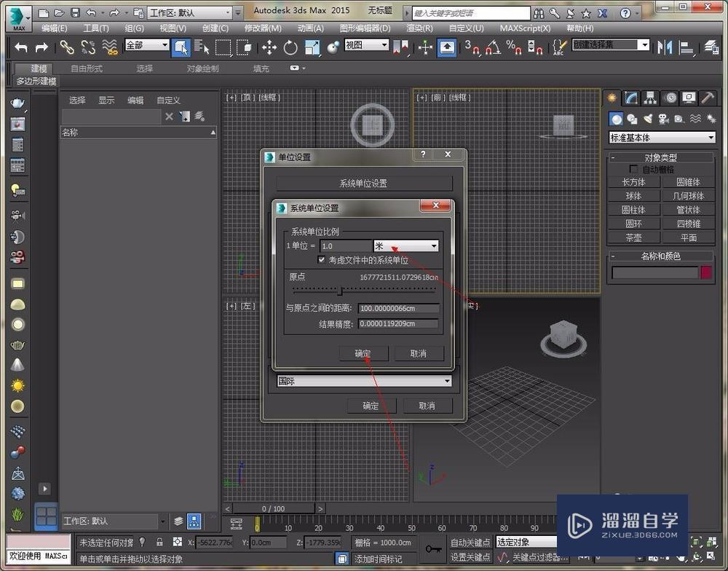728x571 pixels.
Task: Activate the Select and Link tool
Action: (67, 47)
